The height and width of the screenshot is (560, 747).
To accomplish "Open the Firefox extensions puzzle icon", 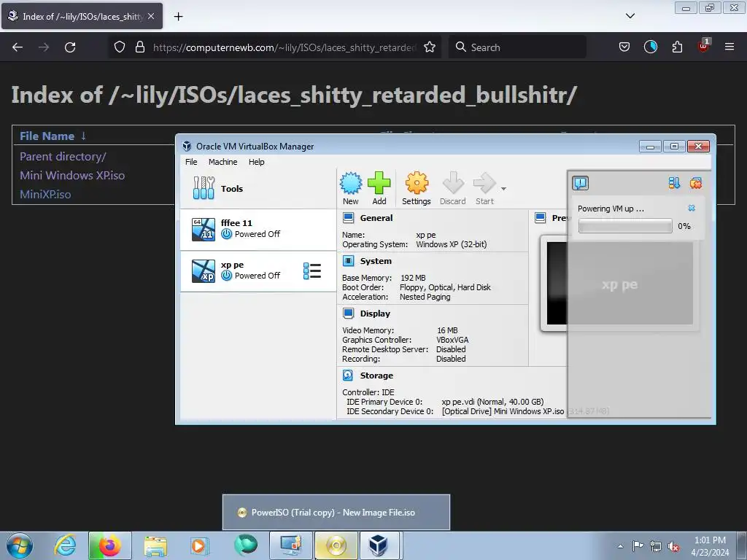I will [677, 47].
